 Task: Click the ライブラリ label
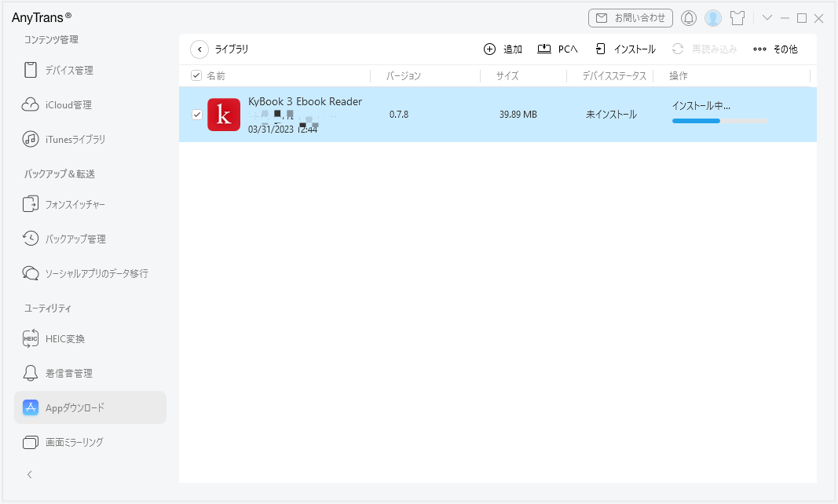232,49
